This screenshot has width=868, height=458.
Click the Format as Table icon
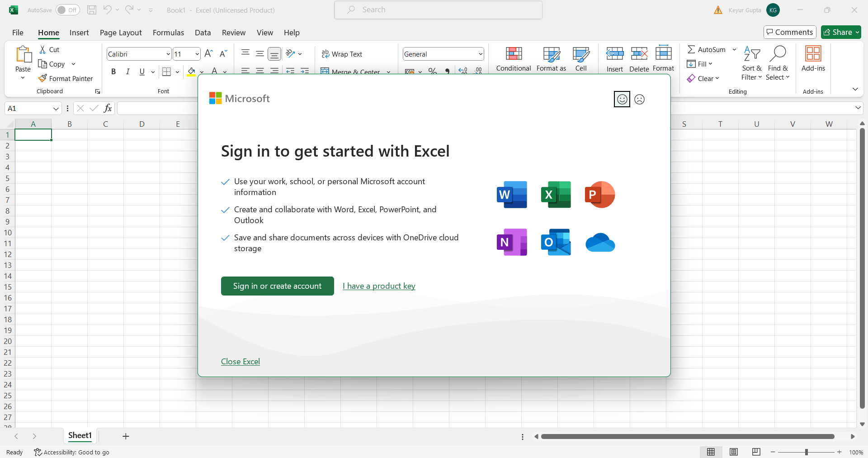pos(551,54)
